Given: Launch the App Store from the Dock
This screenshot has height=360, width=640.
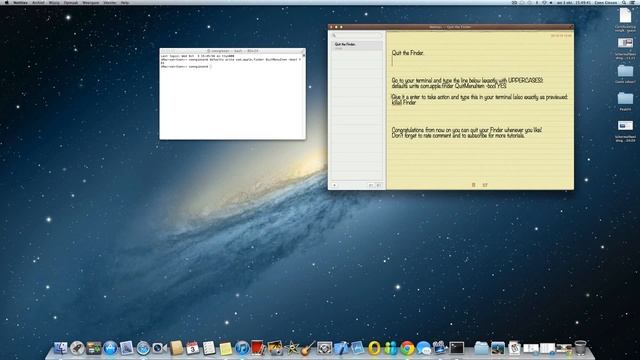Looking at the screenshot, I should pyautogui.click(x=110, y=348).
